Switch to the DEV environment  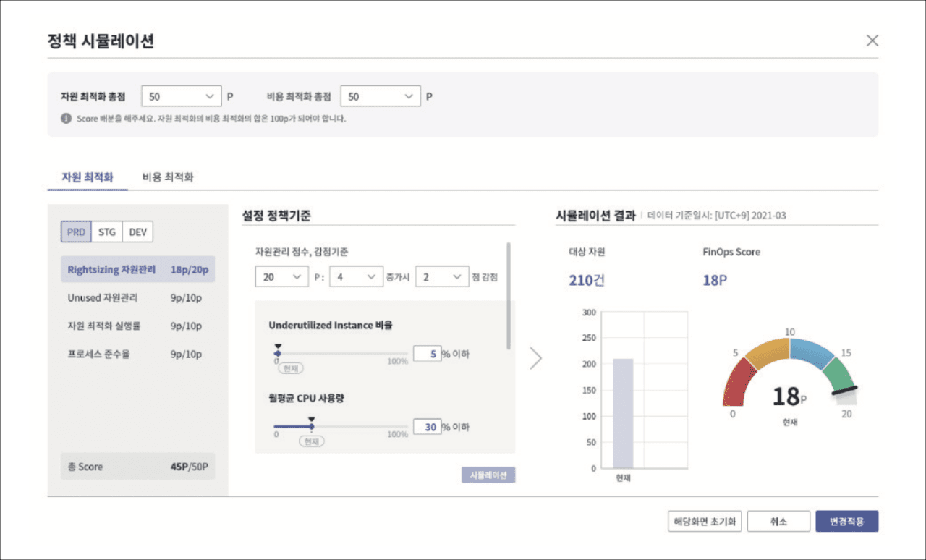point(137,232)
